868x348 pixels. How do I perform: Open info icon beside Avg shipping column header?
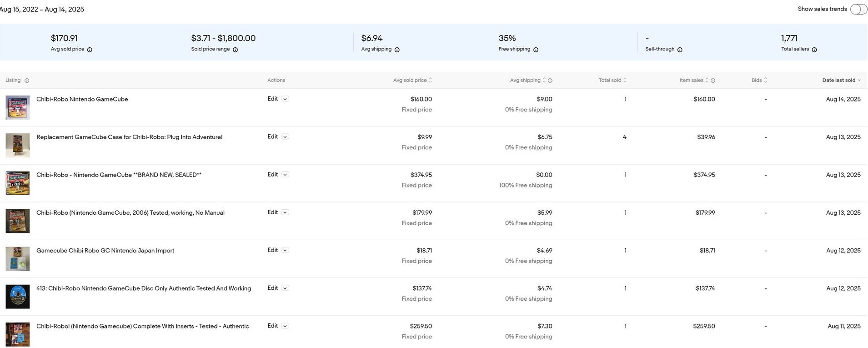pyautogui.click(x=550, y=81)
